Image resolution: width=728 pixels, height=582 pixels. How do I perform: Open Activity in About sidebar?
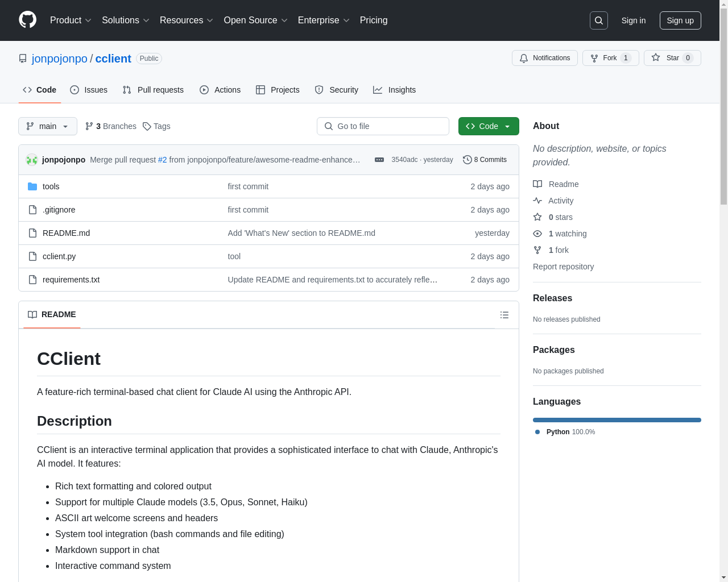pyautogui.click(x=553, y=201)
